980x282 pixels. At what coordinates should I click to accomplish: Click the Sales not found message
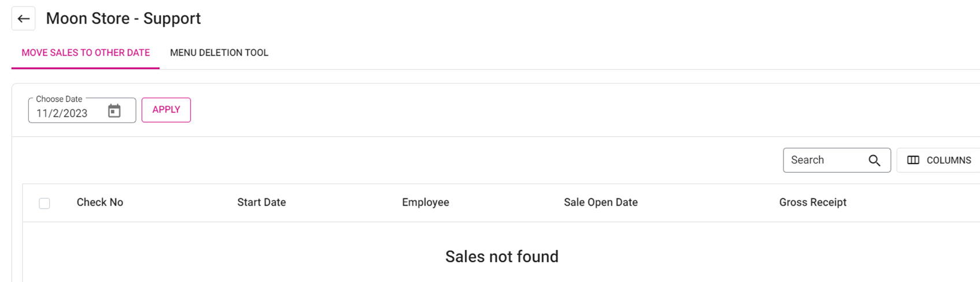[502, 257]
